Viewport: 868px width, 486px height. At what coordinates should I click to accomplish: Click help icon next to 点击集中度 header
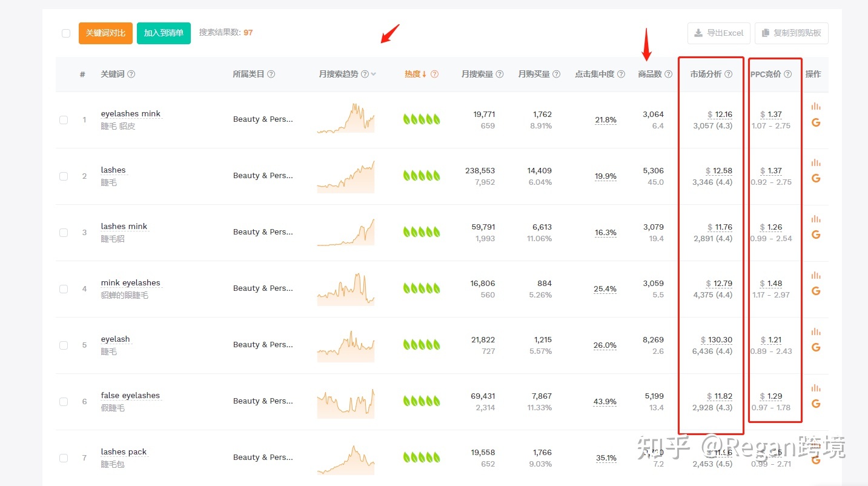(x=621, y=74)
